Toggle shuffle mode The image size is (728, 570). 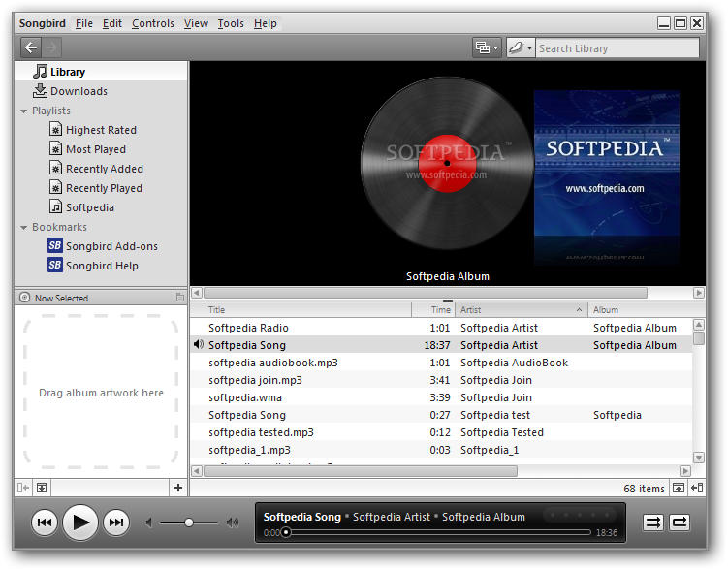(652, 522)
